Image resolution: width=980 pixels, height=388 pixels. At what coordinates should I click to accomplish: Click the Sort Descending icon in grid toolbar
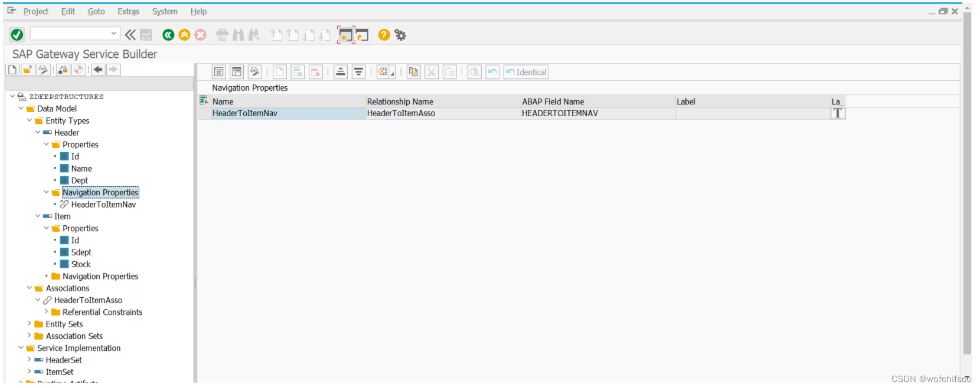click(x=358, y=72)
